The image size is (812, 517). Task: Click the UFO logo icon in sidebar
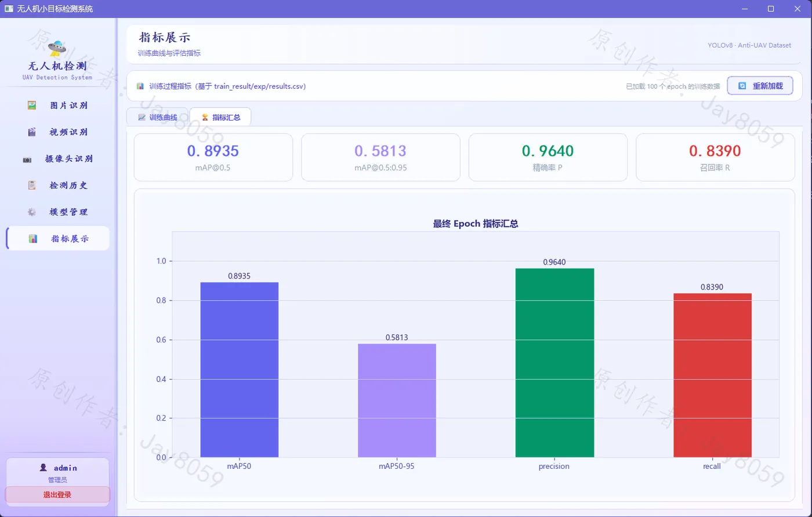pos(57,46)
